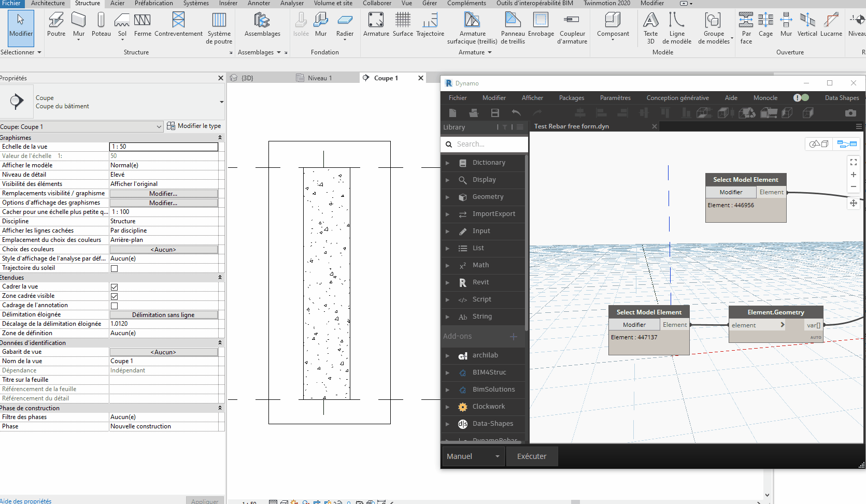Viewport: 866px width, 504px height.
Task: Select the Enrobage cover tool
Action: click(541, 24)
